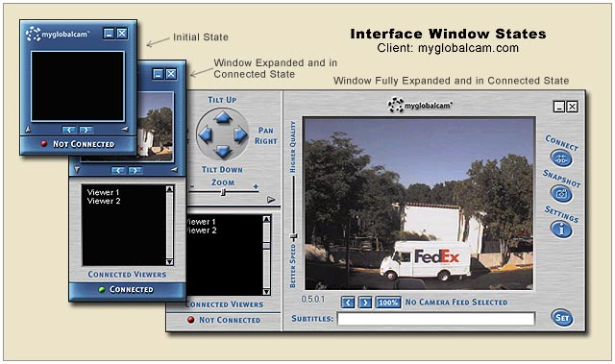Open Settings via the round info icon
This screenshot has height=364, width=615.
561,230
